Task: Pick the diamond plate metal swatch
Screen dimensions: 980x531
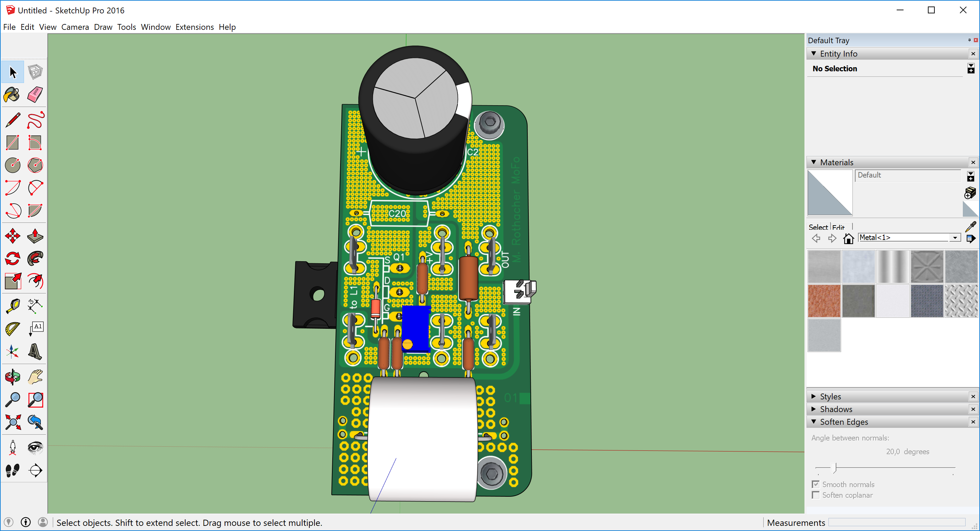Action: click(x=961, y=301)
